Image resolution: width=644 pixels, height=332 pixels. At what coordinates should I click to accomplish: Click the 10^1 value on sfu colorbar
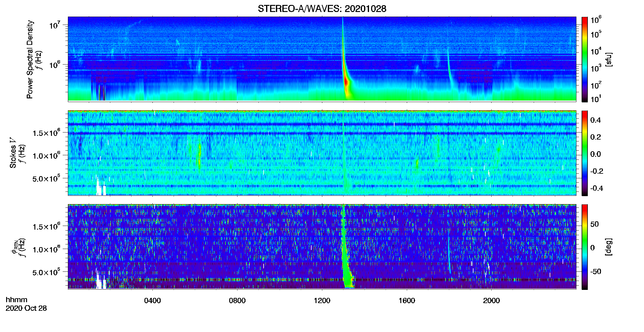point(596,99)
